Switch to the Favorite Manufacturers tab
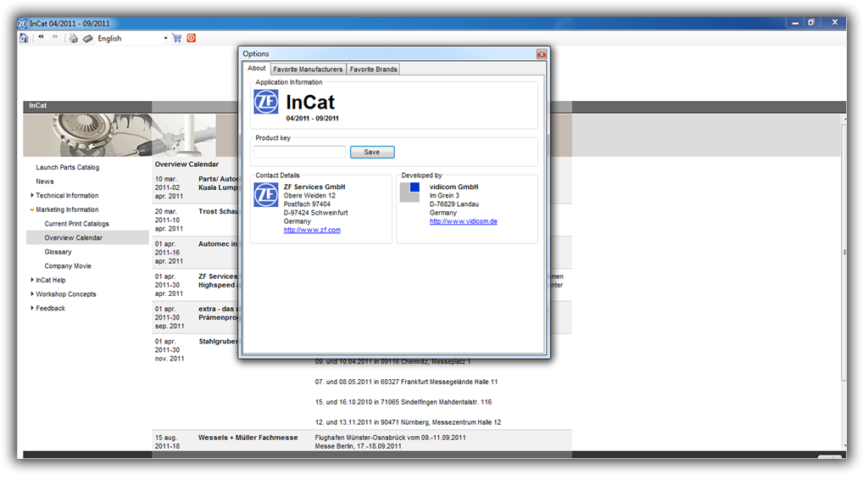This screenshot has height=480, width=868. coord(308,70)
